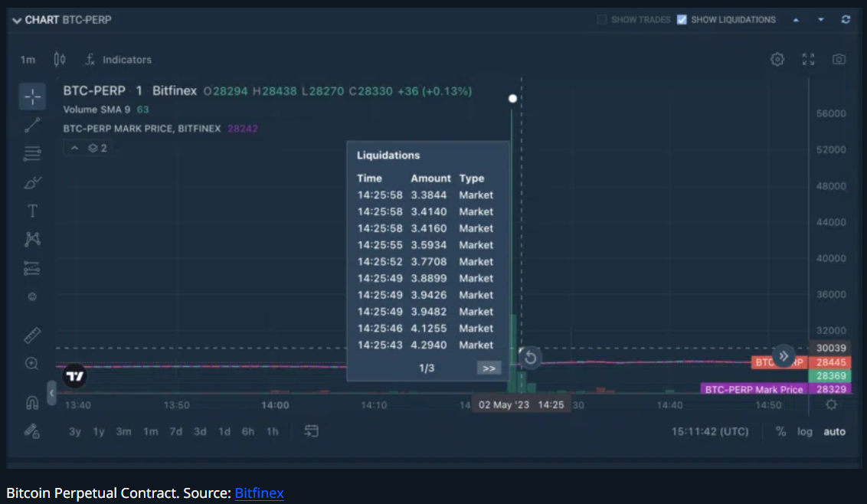Select the ruler measure tool
This screenshot has width=867, height=504.
click(32, 335)
